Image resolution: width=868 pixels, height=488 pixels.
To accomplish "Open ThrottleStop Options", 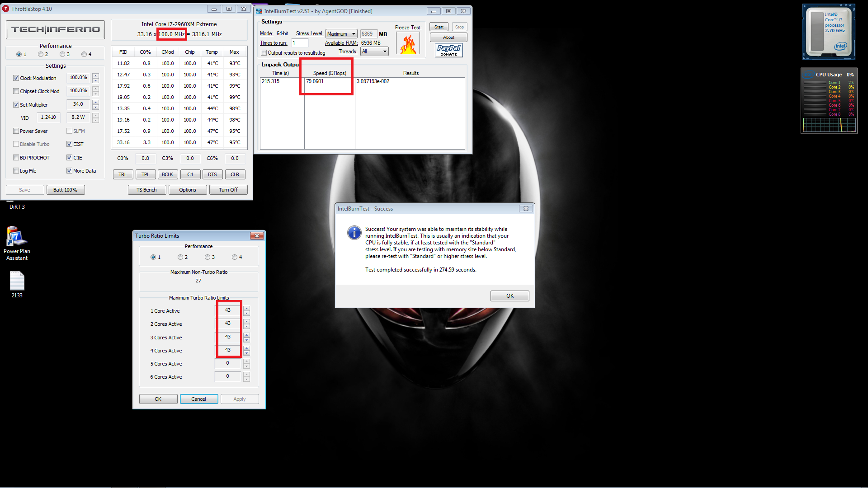I will [188, 190].
